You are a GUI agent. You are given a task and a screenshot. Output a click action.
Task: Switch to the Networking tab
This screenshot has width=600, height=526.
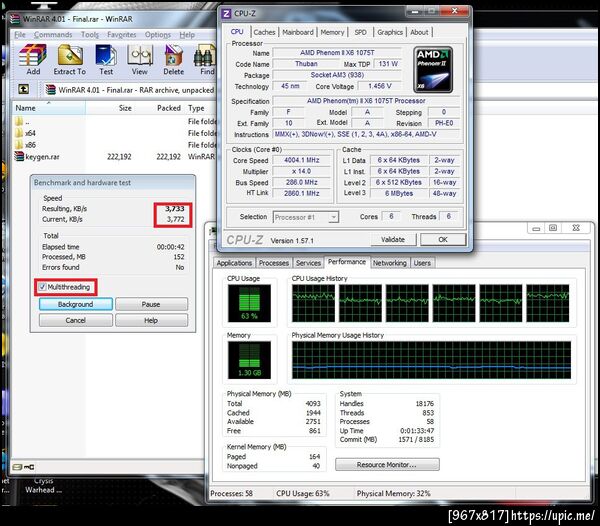390,263
